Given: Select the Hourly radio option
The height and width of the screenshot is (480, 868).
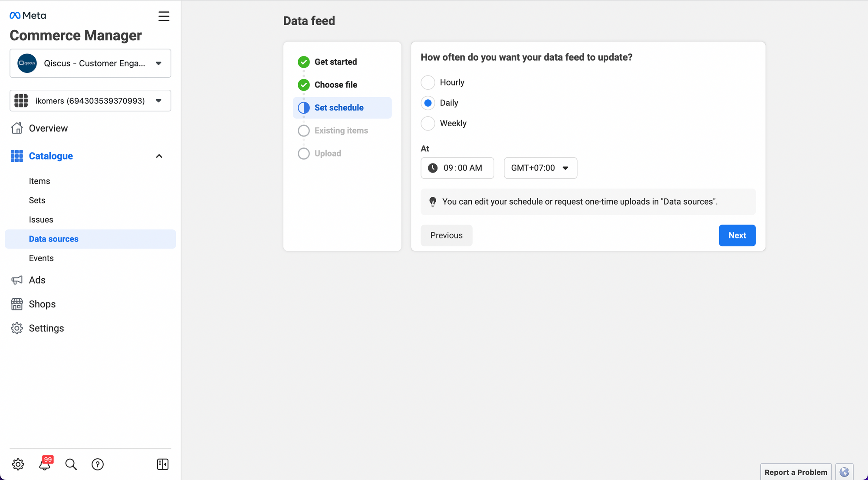Looking at the screenshot, I should (x=428, y=82).
